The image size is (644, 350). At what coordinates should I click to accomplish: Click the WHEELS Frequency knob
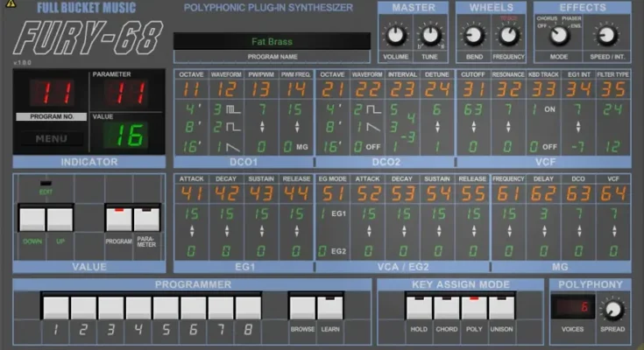tap(508, 36)
